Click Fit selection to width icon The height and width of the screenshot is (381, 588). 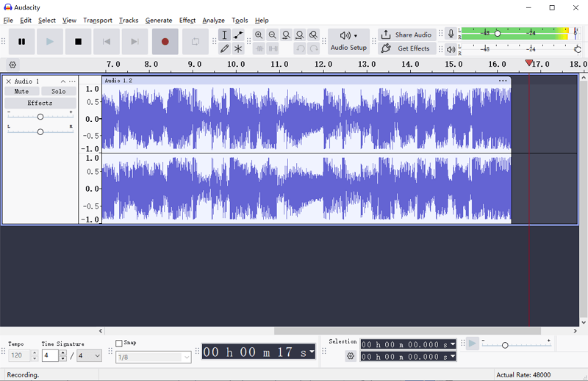[286, 35]
